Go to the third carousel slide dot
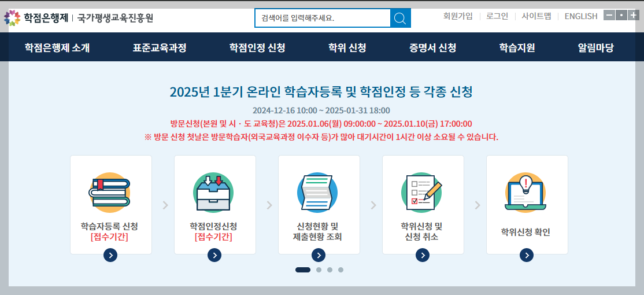This screenshot has width=644, height=295. pyautogui.click(x=330, y=270)
